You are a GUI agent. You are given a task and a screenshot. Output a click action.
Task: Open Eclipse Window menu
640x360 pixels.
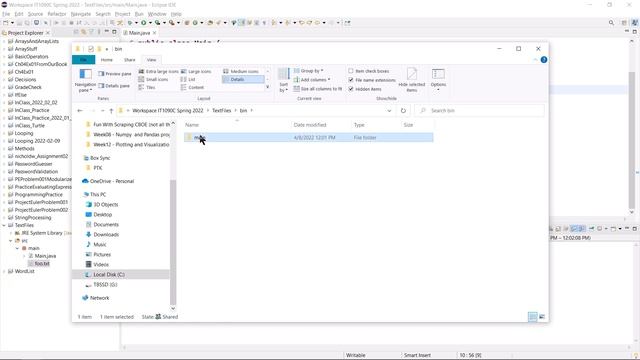click(x=157, y=14)
